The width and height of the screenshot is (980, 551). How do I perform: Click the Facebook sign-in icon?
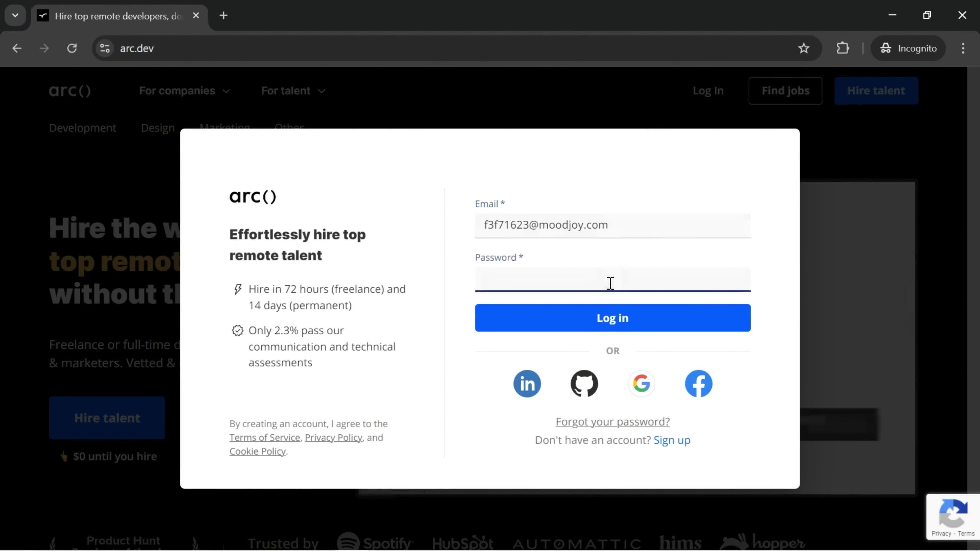point(699,383)
